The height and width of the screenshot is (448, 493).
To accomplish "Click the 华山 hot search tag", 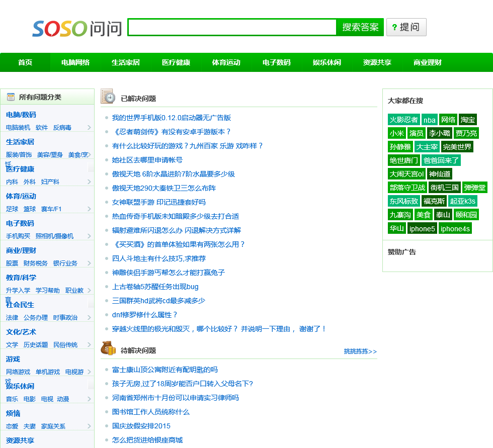I will tap(397, 228).
